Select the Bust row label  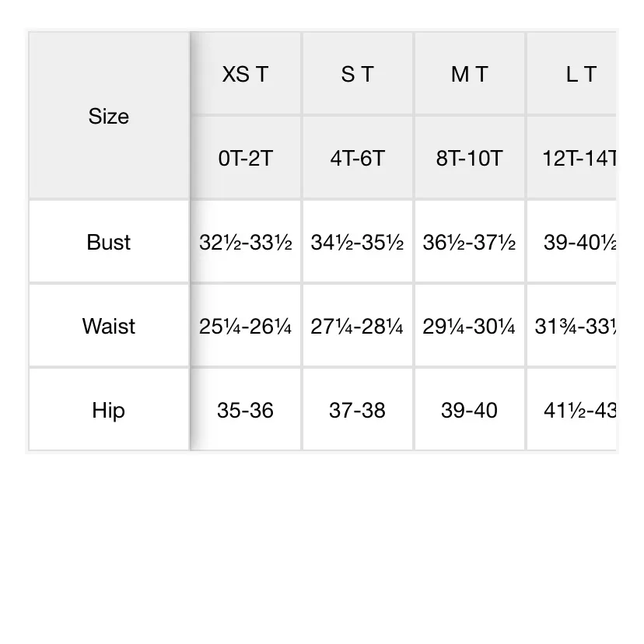108,242
